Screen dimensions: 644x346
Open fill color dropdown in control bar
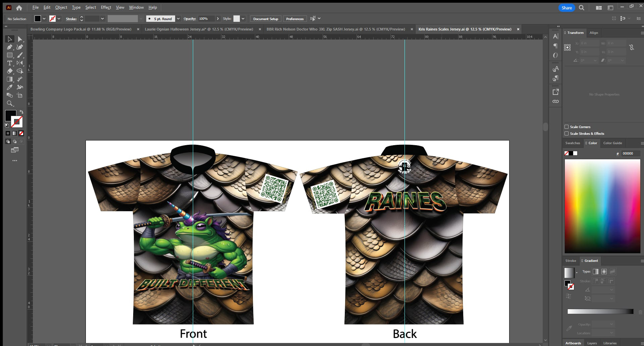pyautogui.click(x=44, y=19)
